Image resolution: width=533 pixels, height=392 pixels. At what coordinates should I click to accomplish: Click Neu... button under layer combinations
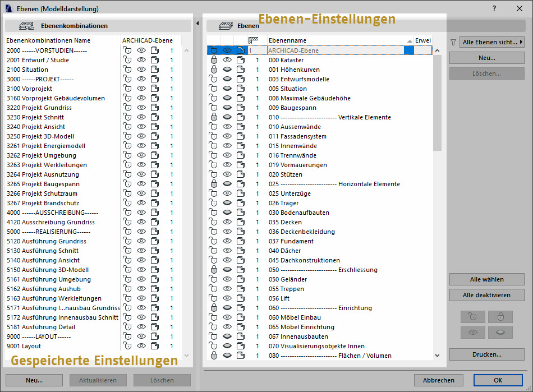pos(34,380)
